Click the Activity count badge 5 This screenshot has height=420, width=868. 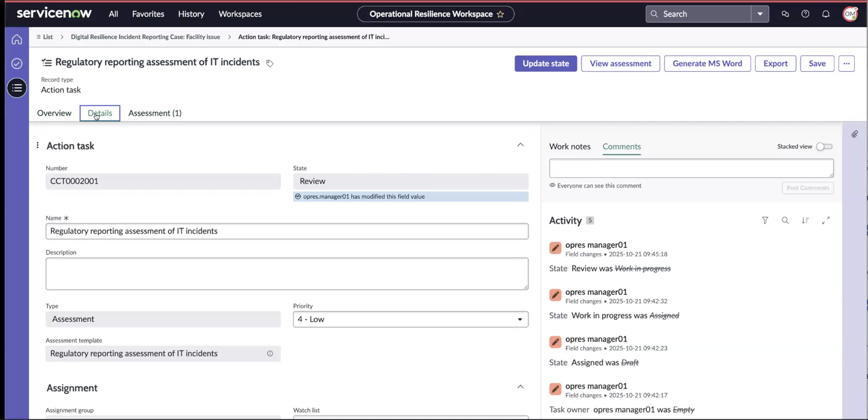(590, 220)
